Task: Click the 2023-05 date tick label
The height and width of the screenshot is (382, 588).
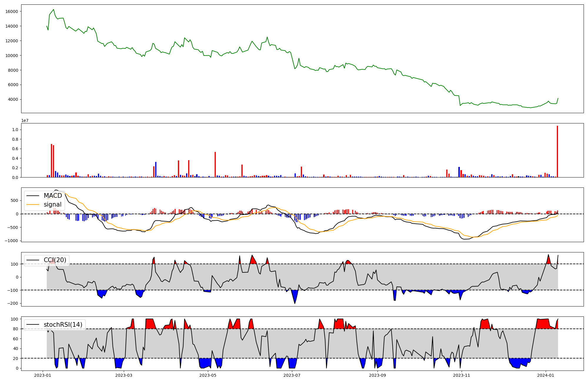Action: 208,375
